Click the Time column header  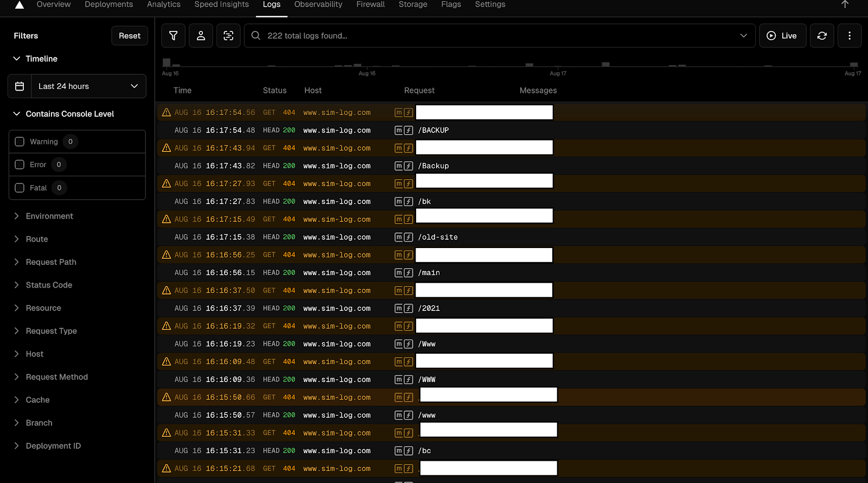tap(182, 91)
